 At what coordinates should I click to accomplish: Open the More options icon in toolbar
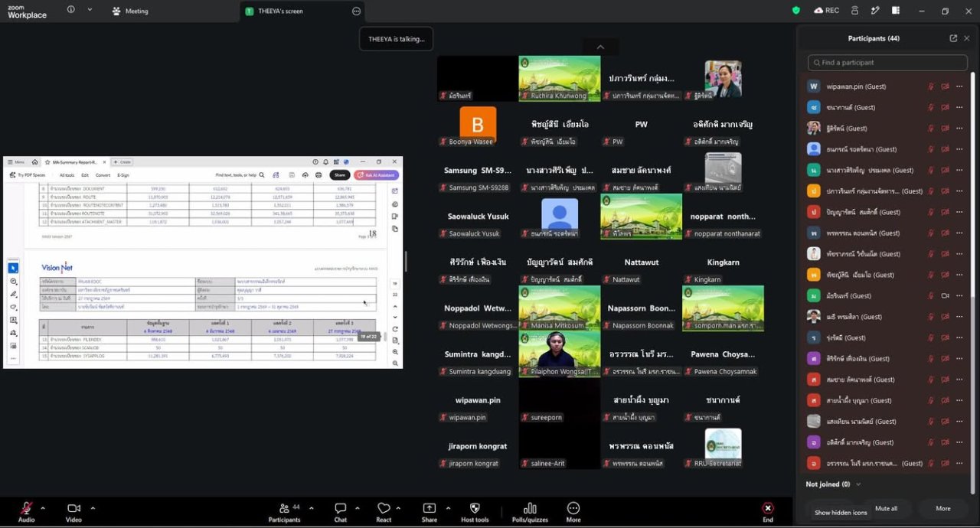pos(573,508)
